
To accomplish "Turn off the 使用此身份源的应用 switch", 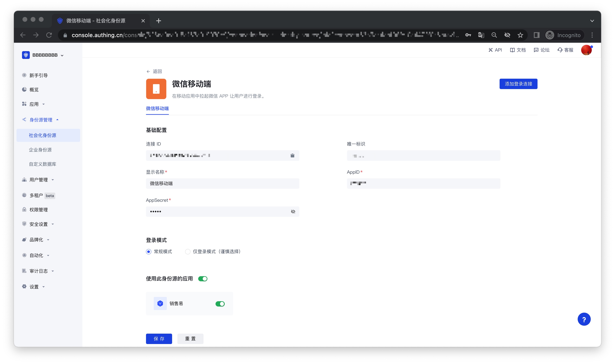I will [x=203, y=279].
